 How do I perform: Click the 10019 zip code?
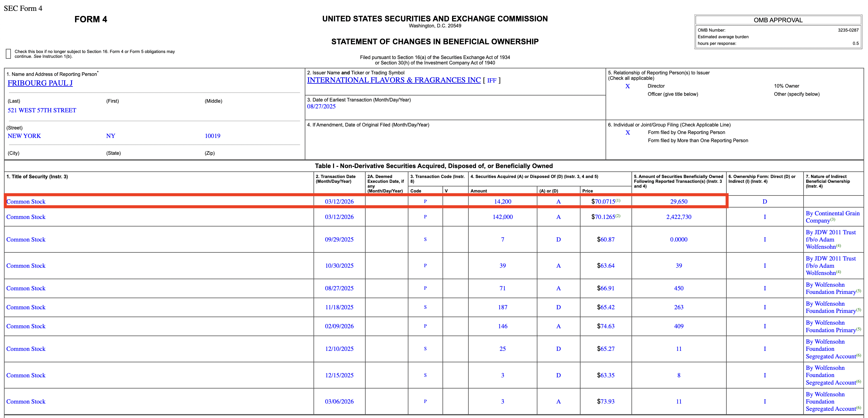click(212, 136)
